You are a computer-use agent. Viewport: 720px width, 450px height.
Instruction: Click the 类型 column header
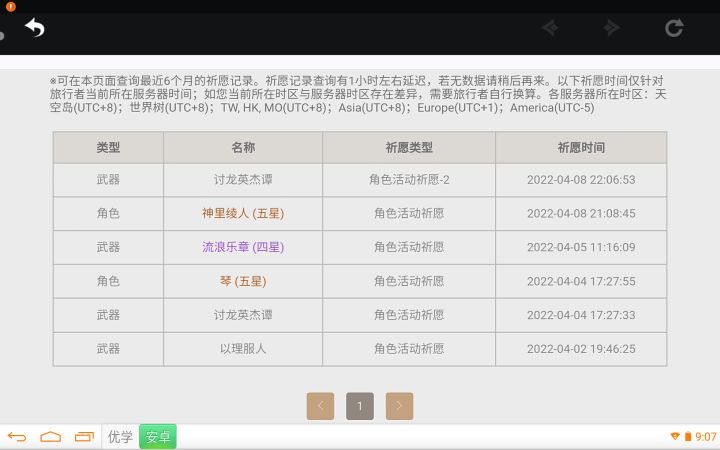click(108, 148)
